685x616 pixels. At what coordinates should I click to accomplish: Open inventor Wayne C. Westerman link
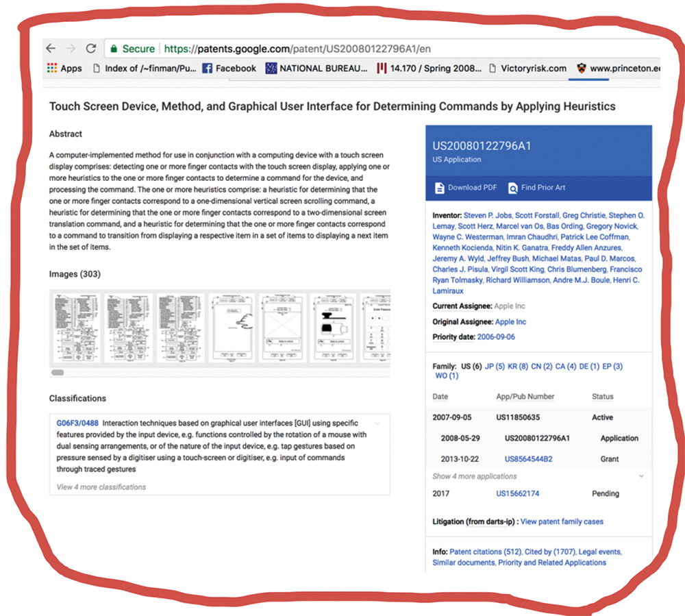pos(467,237)
